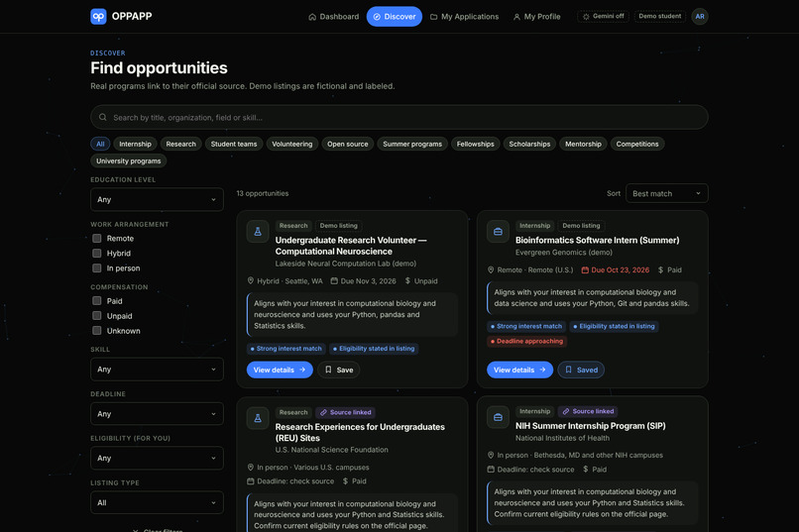799x532 pixels.
Task: Filter by Fellowships chip
Action: point(476,144)
